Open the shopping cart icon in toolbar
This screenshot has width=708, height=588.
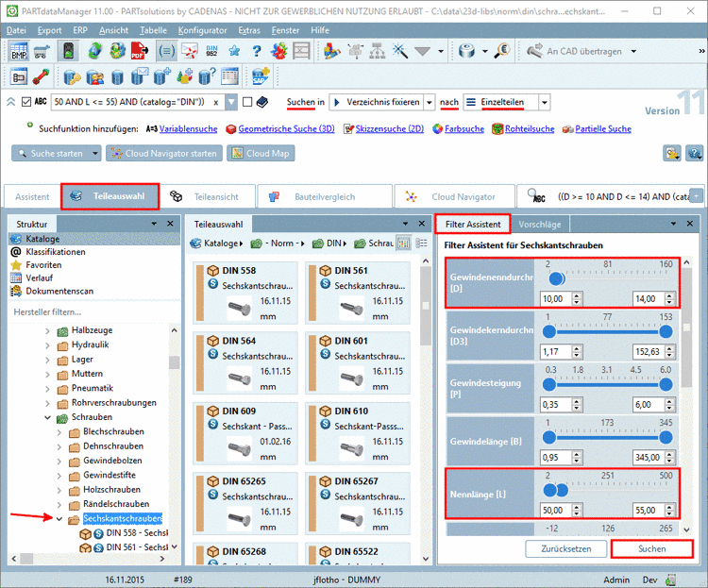coord(42,51)
